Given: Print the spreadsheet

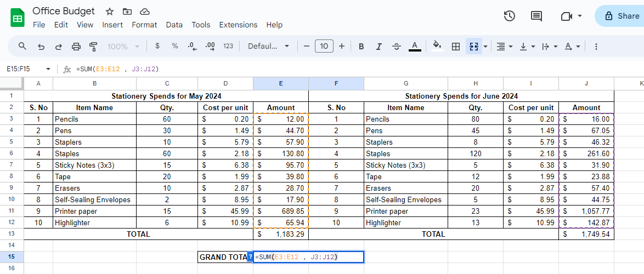Looking at the screenshot, I should click(76, 47).
